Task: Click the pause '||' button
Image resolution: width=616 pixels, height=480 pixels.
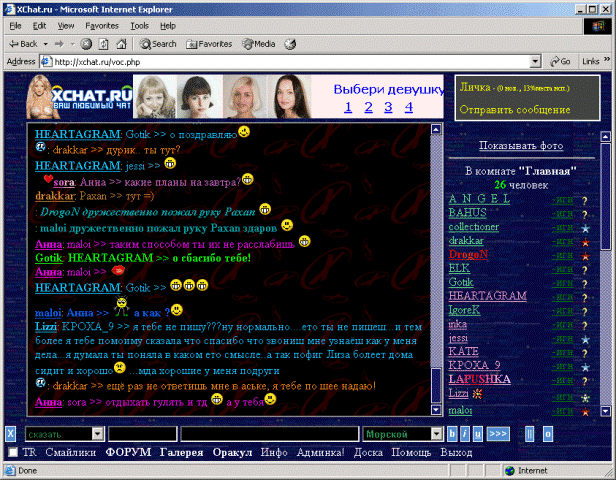Action: point(529,434)
